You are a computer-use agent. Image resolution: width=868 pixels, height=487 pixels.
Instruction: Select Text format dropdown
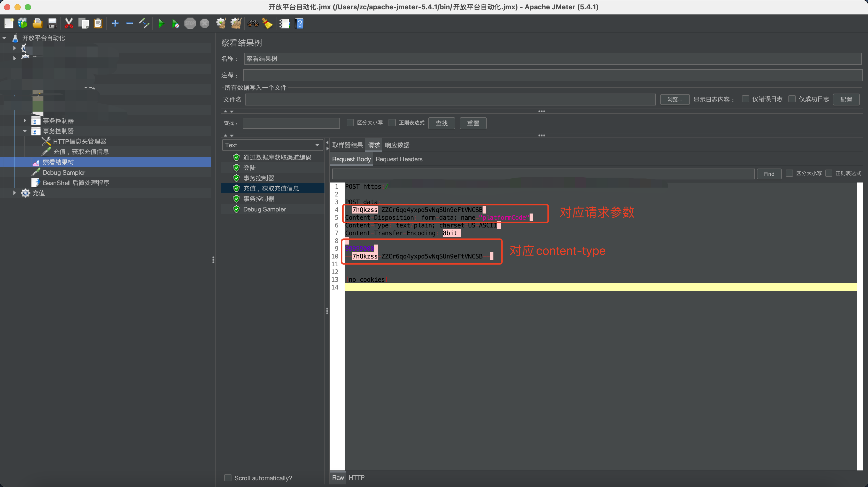click(271, 144)
